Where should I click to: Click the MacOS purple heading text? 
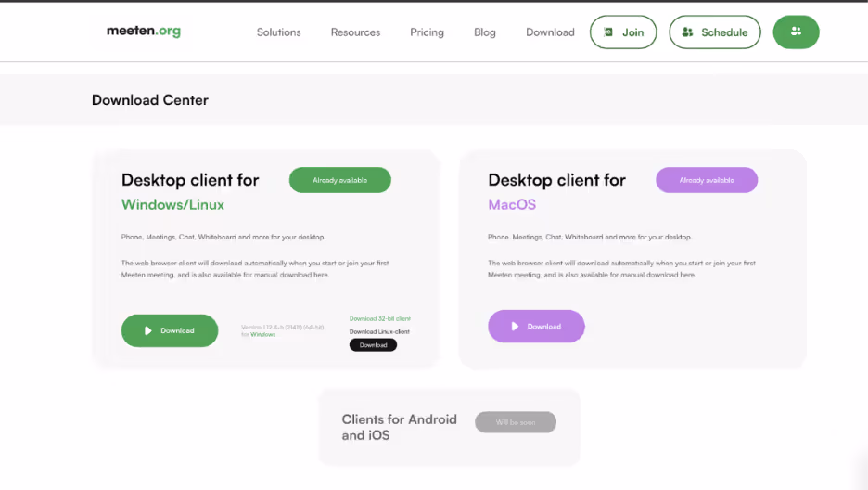[x=512, y=204]
